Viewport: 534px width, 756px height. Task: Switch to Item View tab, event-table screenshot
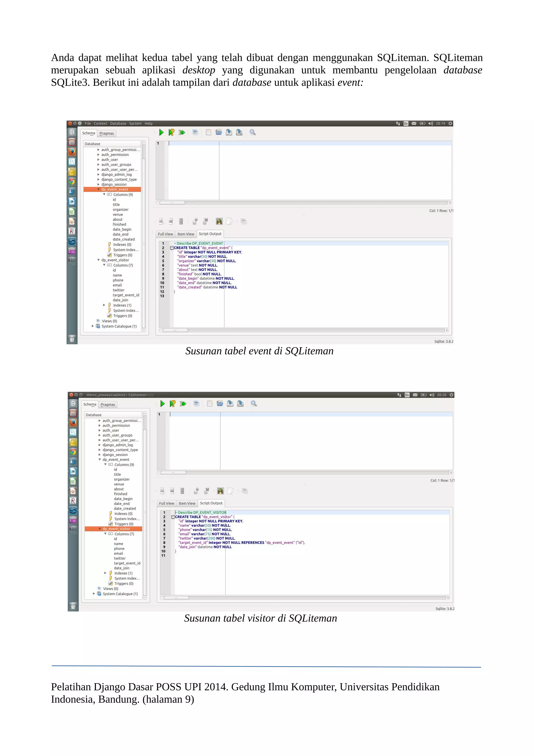click(186, 234)
